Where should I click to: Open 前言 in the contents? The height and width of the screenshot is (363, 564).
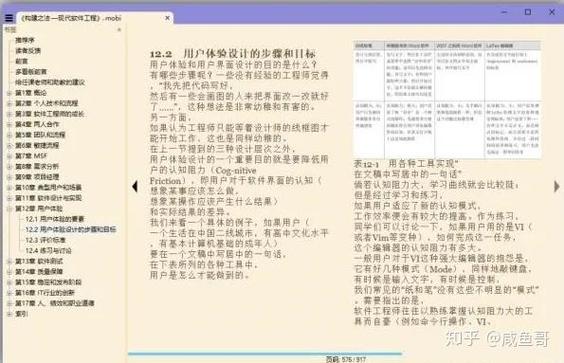point(22,61)
